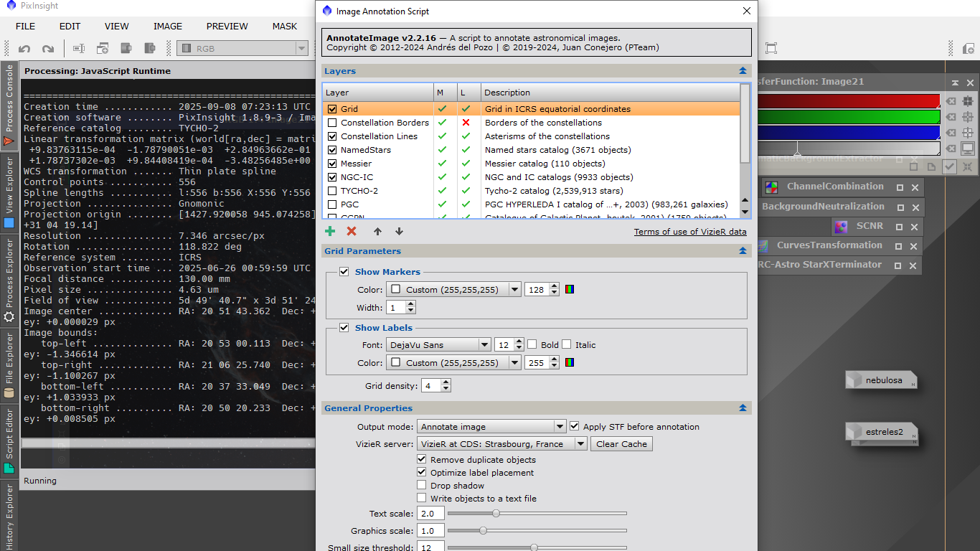Reset green channel in ScreenTransferFunction
Viewport: 980px width, 551px height.
(951, 117)
